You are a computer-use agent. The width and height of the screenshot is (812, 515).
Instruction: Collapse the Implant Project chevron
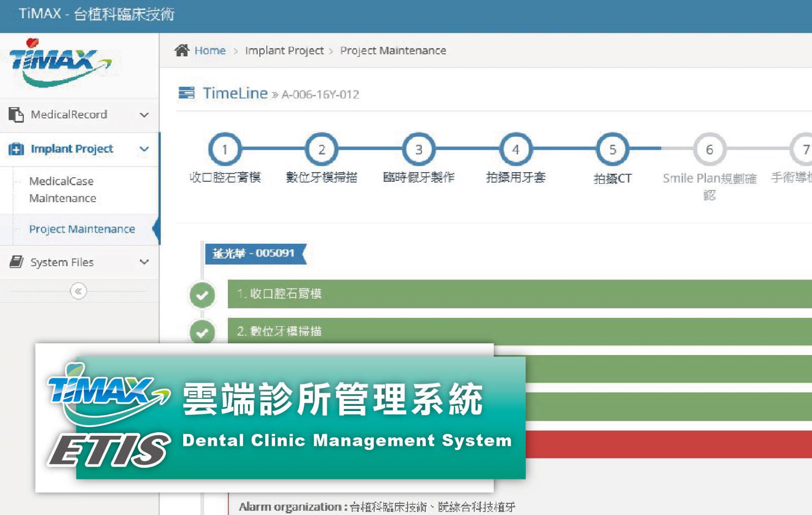[144, 149]
